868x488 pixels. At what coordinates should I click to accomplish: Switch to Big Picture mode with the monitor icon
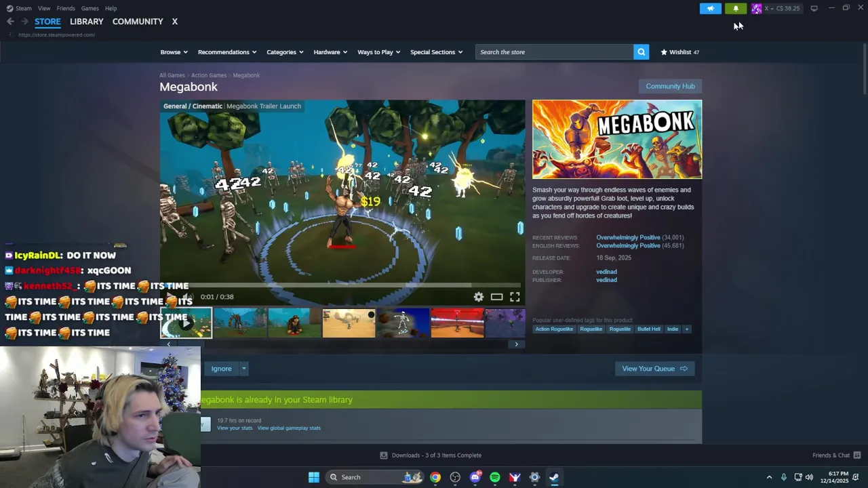click(814, 8)
